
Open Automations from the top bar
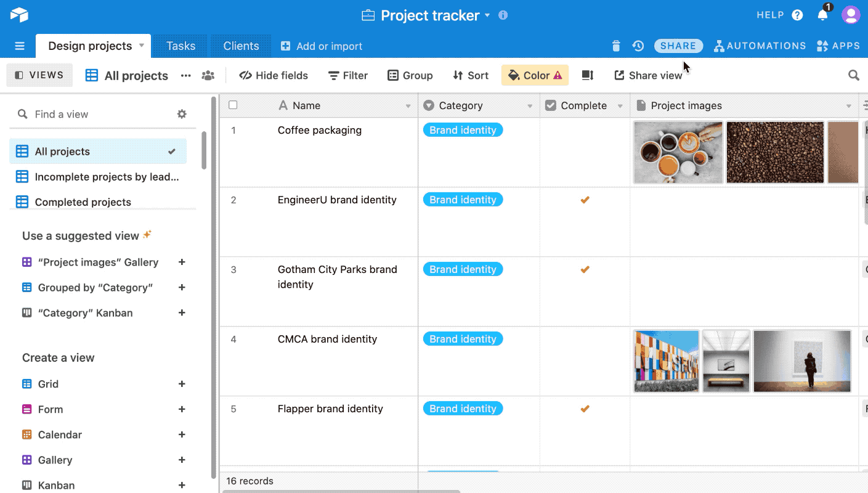pos(760,46)
